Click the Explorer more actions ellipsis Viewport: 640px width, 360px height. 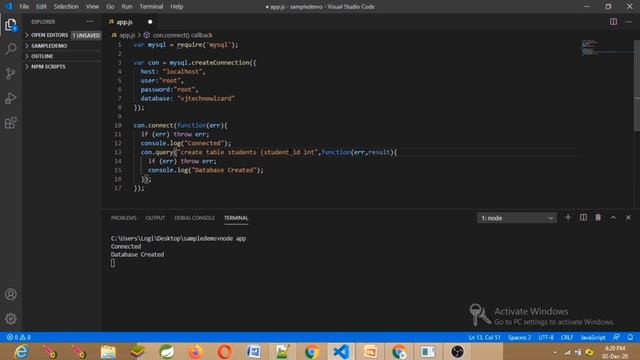click(x=89, y=22)
